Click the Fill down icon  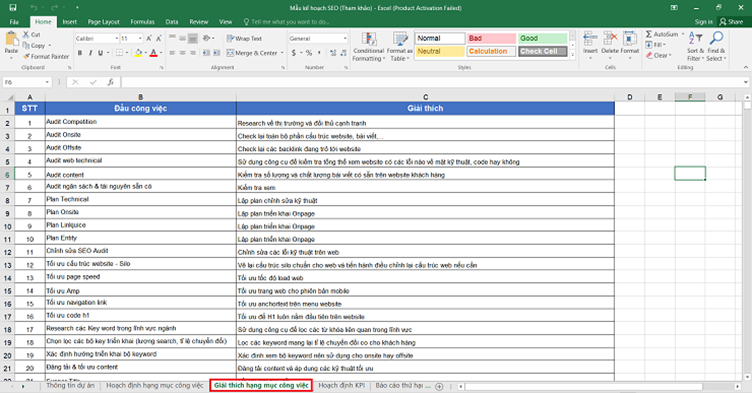(x=649, y=45)
